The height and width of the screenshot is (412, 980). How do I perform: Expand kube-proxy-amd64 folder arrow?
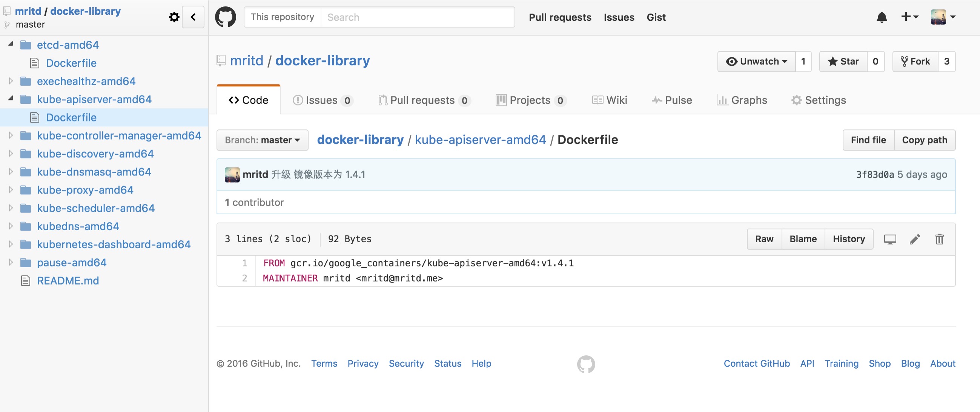[x=11, y=189]
